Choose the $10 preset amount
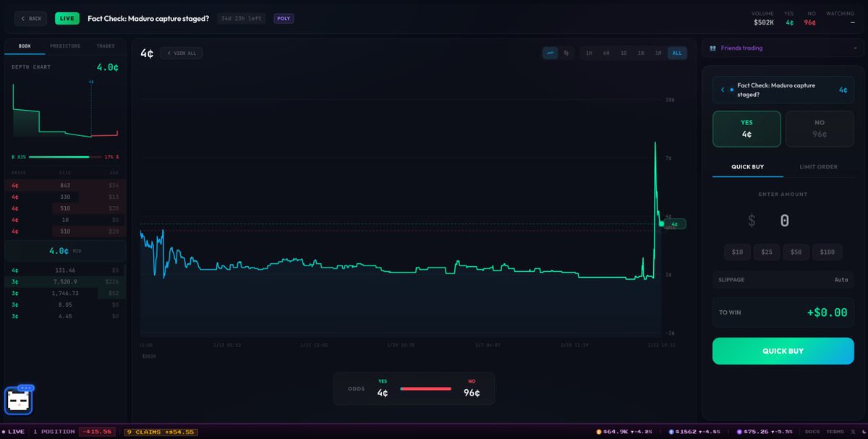 pos(737,252)
